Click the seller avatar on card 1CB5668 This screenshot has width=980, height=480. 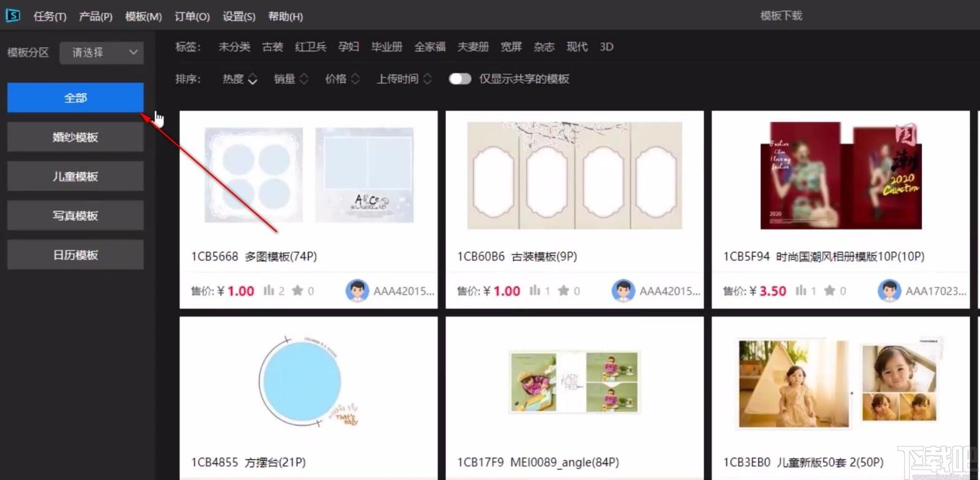click(x=357, y=291)
